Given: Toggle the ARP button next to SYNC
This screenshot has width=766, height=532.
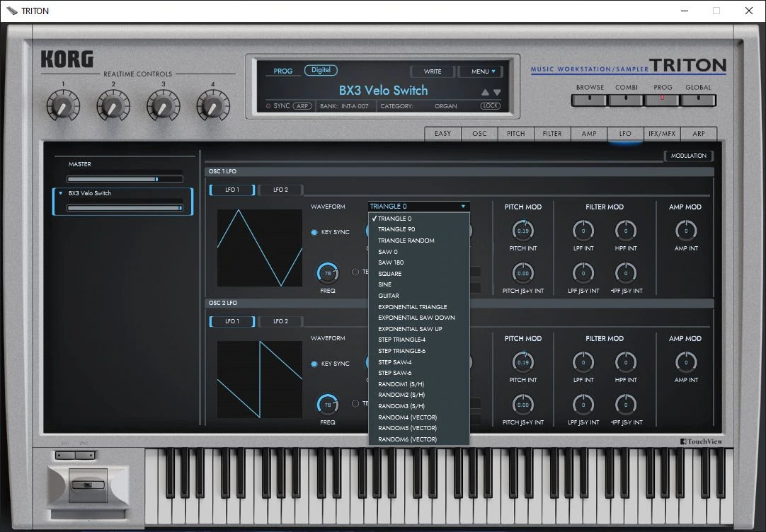Looking at the screenshot, I should (x=302, y=106).
